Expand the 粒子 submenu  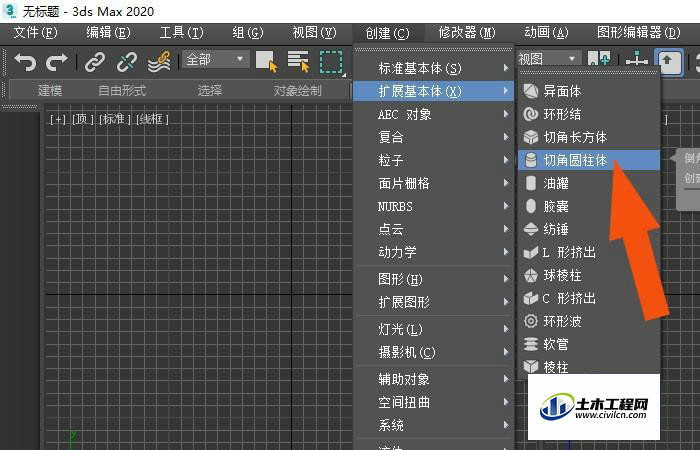[x=433, y=160]
